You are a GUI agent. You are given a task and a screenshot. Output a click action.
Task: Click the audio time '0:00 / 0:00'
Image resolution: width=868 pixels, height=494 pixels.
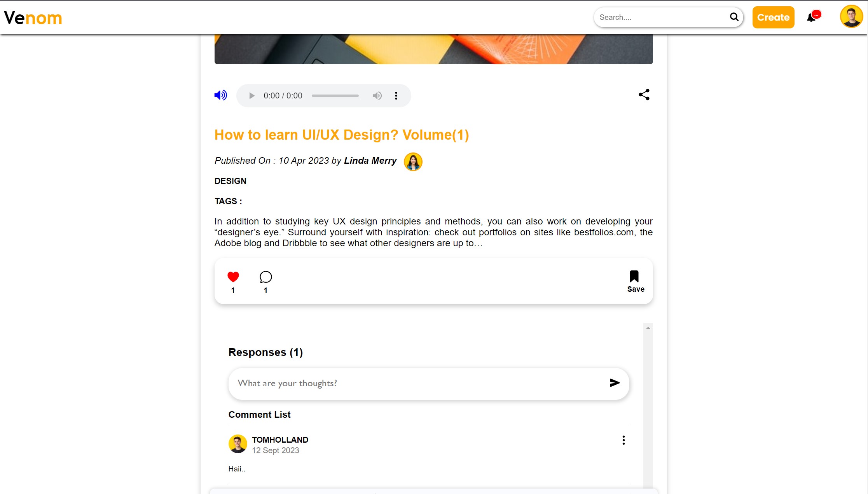pyautogui.click(x=283, y=96)
